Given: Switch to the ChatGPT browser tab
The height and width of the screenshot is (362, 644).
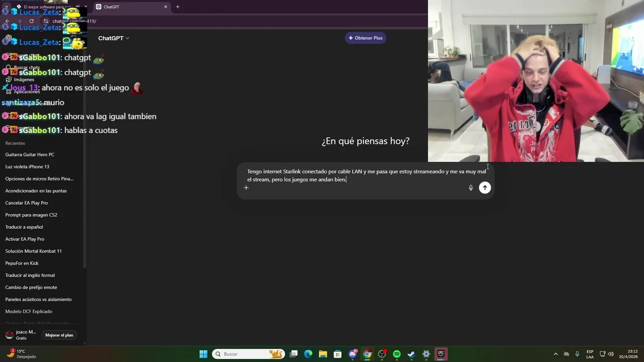Looking at the screenshot, I should click(131, 7).
